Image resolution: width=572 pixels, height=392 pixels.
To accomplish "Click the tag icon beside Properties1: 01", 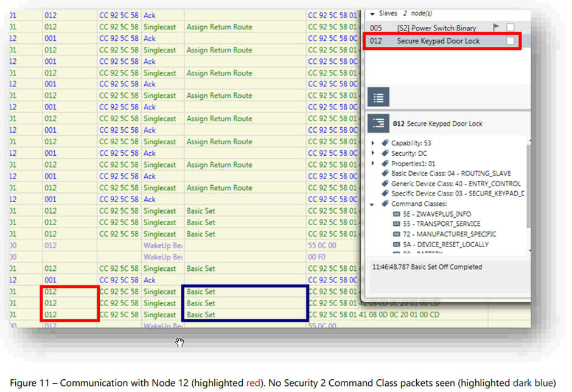I will click(x=385, y=163).
